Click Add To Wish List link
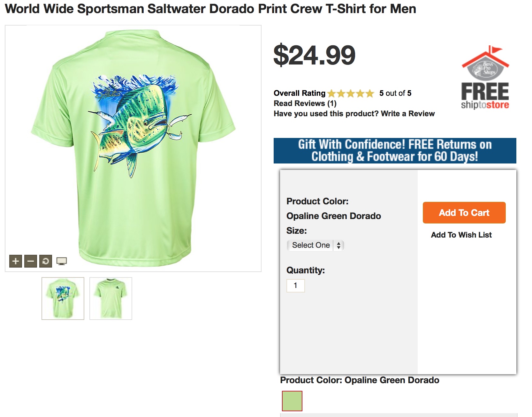532x417 pixels. pos(461,235)
